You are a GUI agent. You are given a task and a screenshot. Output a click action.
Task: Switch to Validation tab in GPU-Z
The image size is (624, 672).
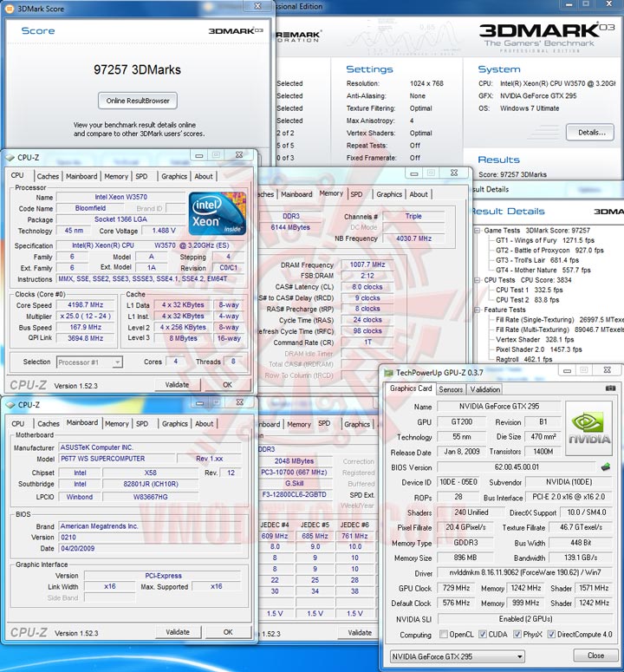point(484,389)
